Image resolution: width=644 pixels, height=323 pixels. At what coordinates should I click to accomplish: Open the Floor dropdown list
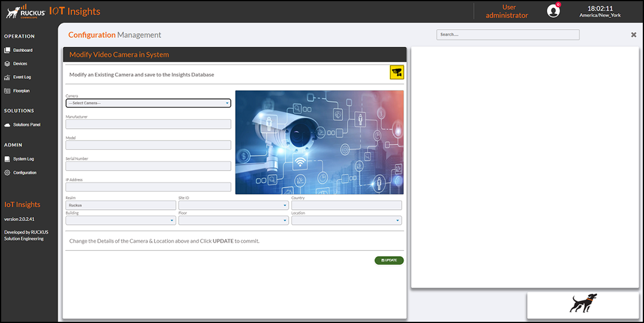(234, 220)
